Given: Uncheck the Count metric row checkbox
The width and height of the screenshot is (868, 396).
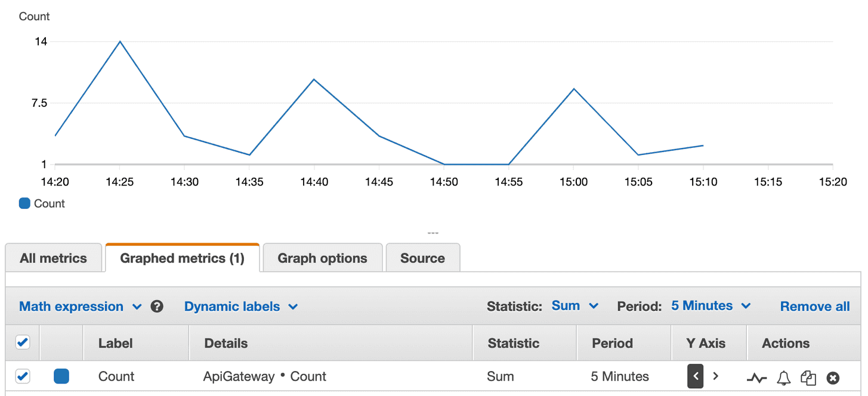Looking at the screenshot, I should pyautogui.click(x=23, y=376).
